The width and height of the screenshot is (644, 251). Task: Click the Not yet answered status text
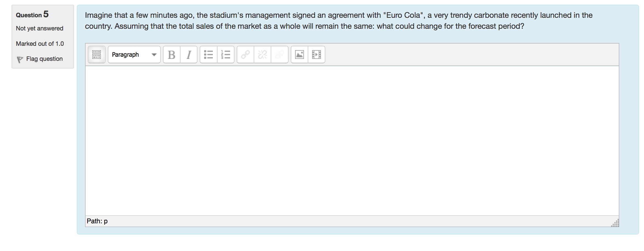(39, 28)
